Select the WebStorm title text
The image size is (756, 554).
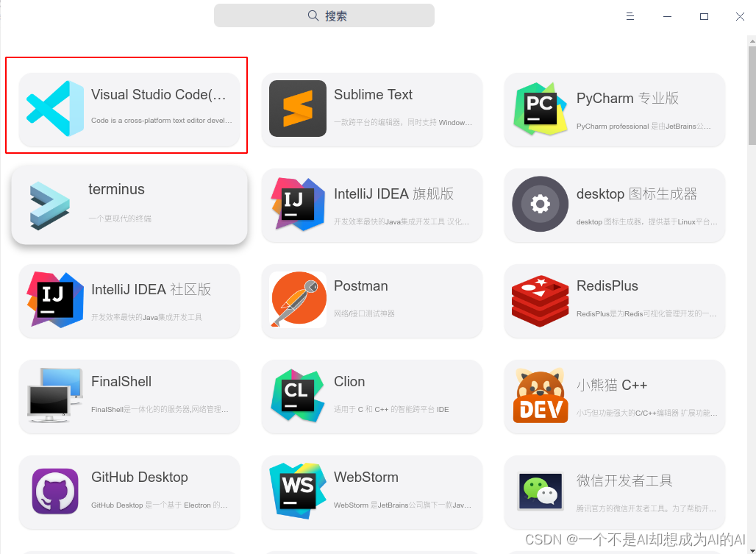point(366,477)
